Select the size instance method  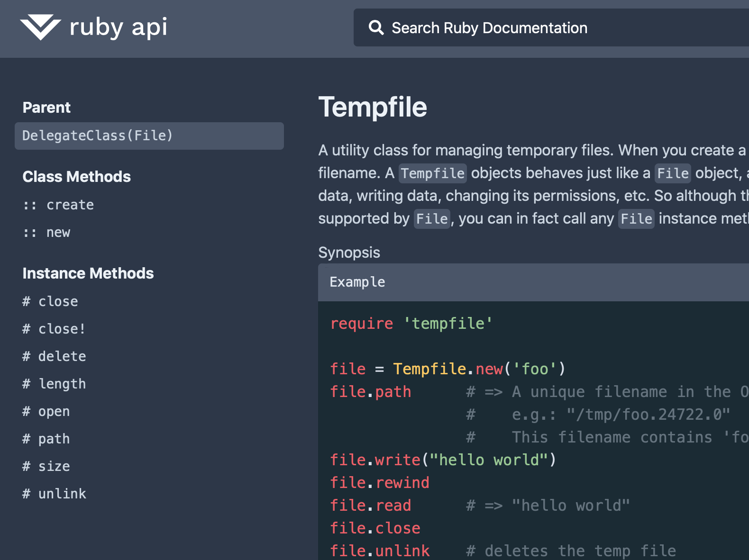[x=46, y=466]
